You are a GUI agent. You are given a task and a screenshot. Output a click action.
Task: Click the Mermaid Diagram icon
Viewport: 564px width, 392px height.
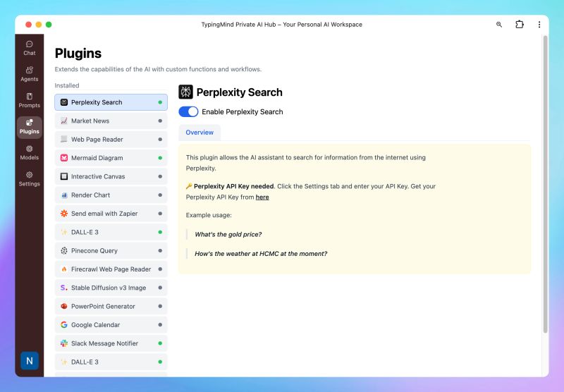point(64,158)
